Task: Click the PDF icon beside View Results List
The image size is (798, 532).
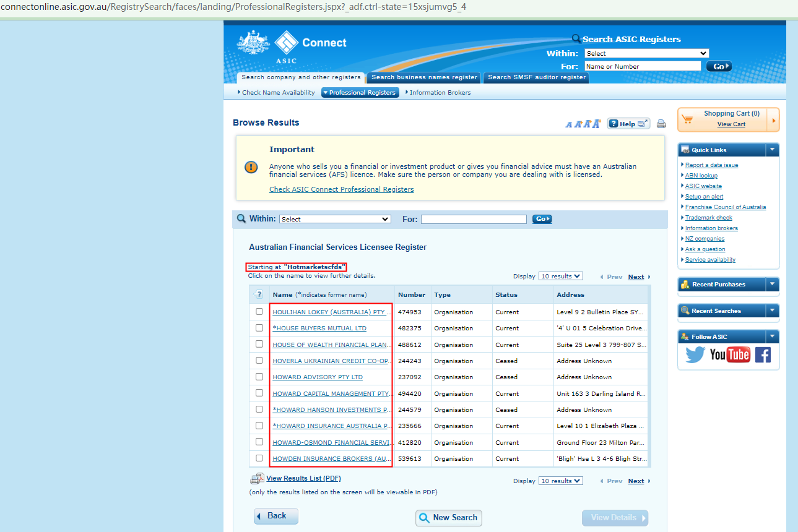Action: tap(257, 479)
